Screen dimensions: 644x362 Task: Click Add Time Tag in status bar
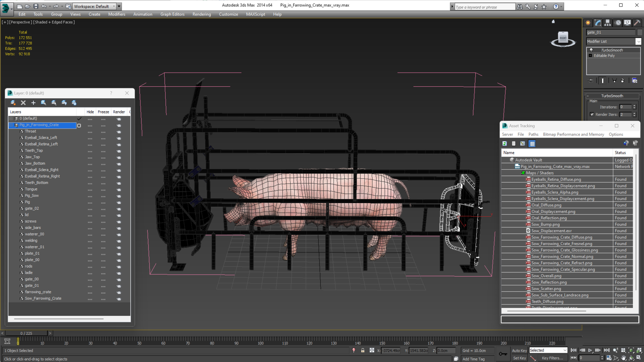[x=474, y=359]
